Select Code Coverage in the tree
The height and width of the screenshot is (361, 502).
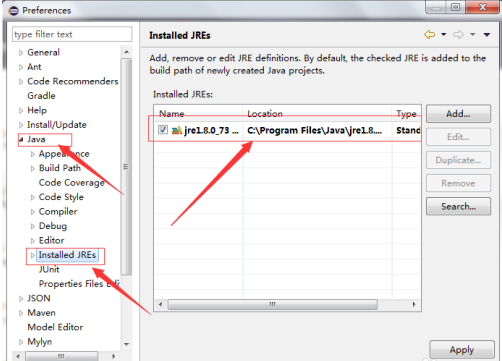[72, 183]
